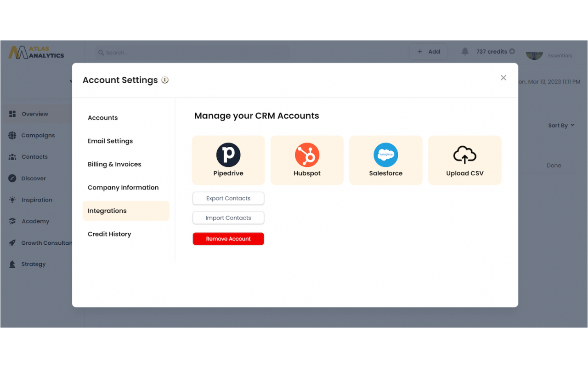Open the Accounts settings tab
The width and height of the screenshot is (588, 368).
pos(103,118)
